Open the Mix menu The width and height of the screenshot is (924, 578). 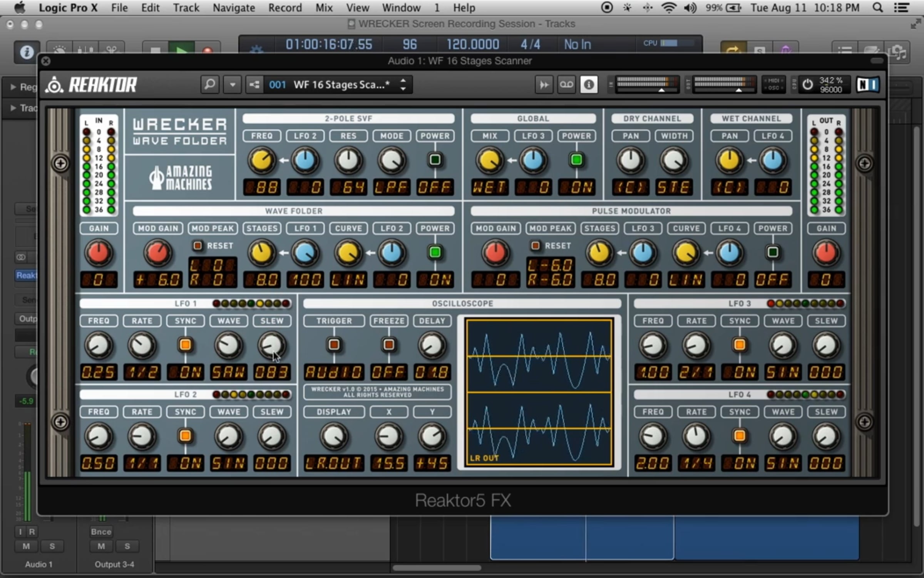tap(324, 7)
